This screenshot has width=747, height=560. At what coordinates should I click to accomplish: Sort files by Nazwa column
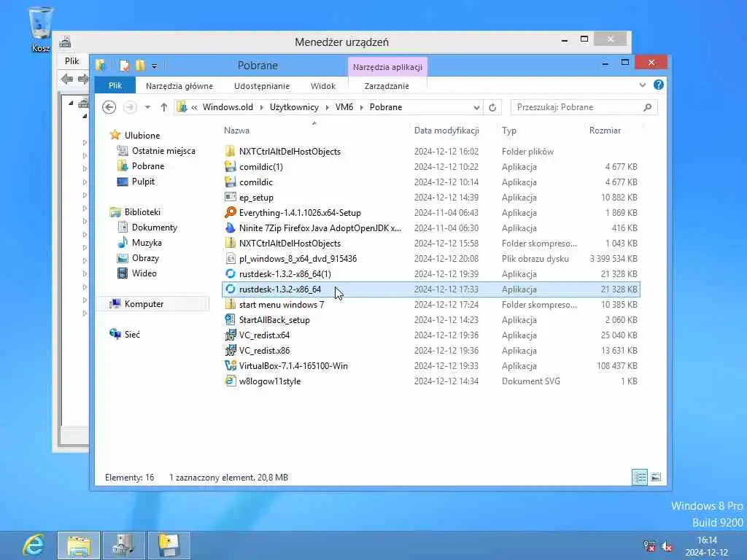click(236, 131)
